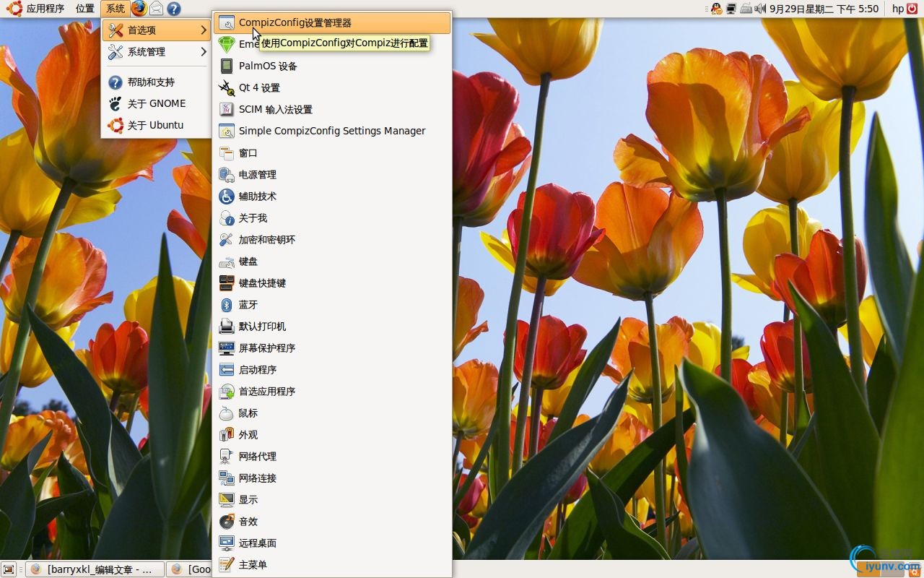
Task: Click the red power/shutdown button
Action: (x=914, y=9)
